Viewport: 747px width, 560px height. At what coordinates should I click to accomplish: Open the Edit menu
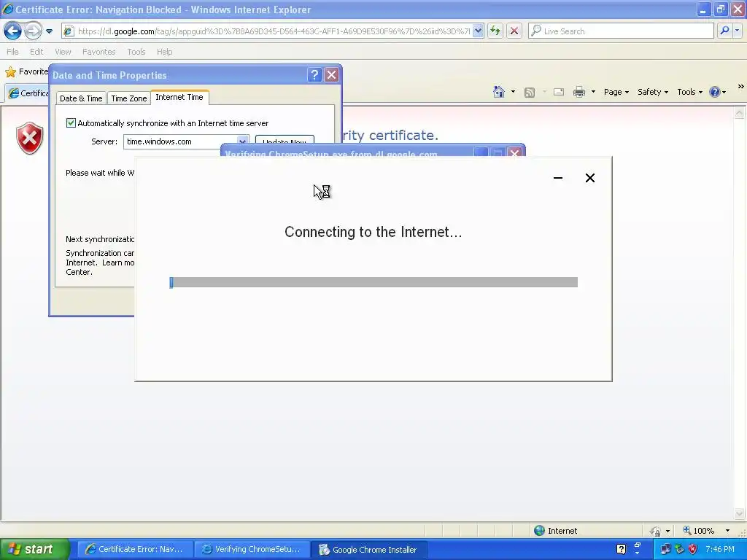pyautogui.click(x=36, y=52)
